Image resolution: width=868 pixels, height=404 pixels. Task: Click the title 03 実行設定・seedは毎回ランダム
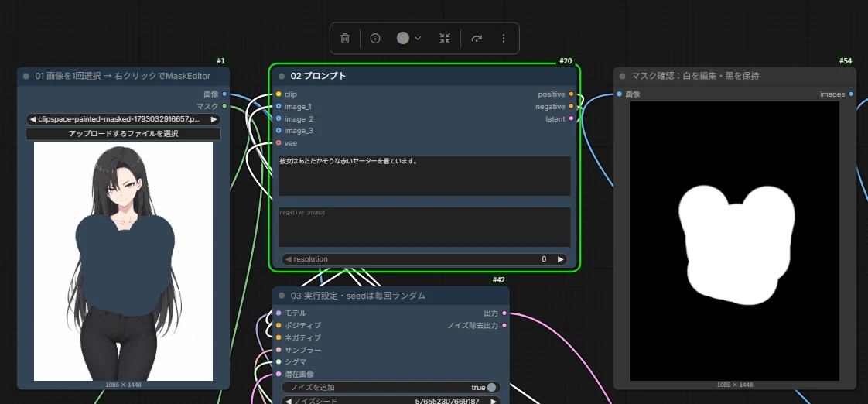(357, 296)
